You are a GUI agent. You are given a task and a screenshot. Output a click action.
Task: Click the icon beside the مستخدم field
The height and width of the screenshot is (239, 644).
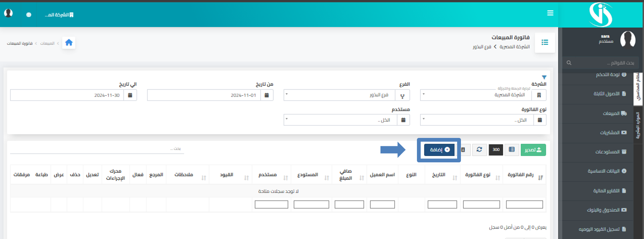[x=403, y=120]
